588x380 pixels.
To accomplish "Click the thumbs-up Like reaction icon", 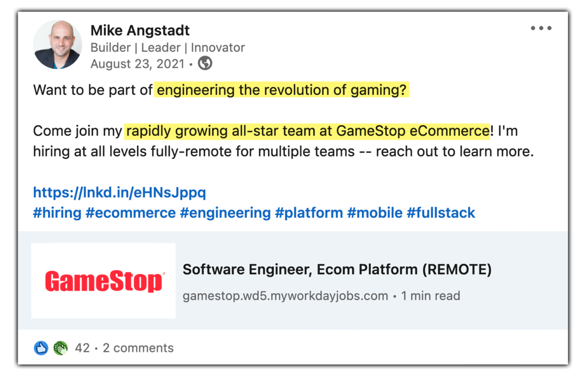I will (x=40, y=348).
